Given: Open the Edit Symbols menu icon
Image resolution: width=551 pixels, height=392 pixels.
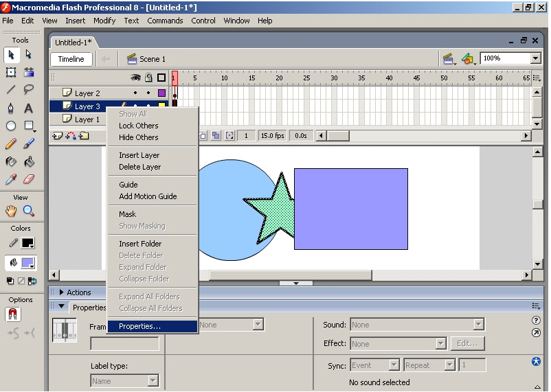Looking at the screenshot, I should tap(469, 59).
